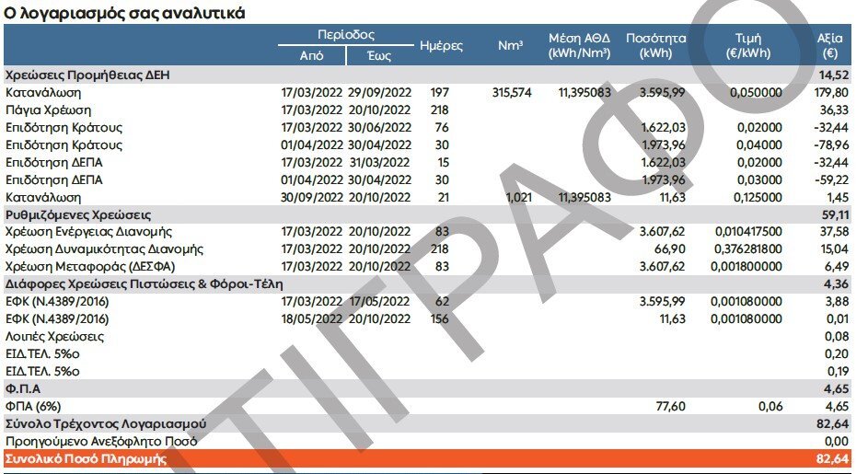Select the 'Μέση ΑΘΔ (kWh/Nm³)' header

point(579,45)
